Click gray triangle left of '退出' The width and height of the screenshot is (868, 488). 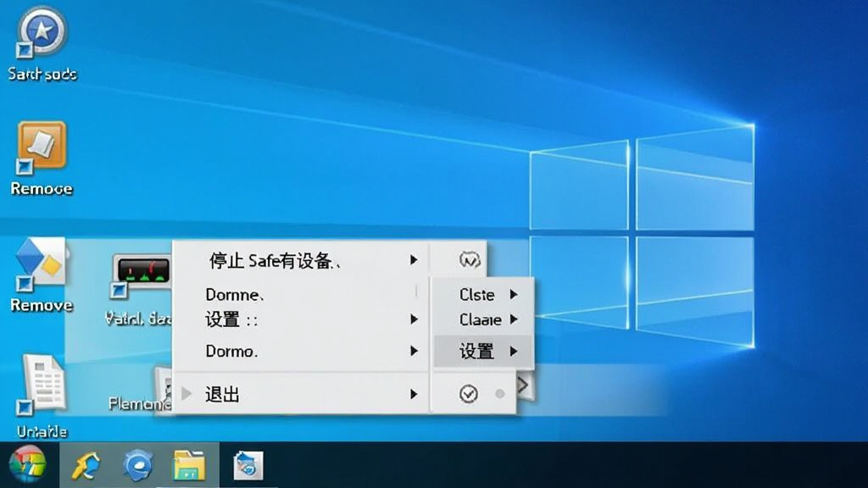click(186, 394)
